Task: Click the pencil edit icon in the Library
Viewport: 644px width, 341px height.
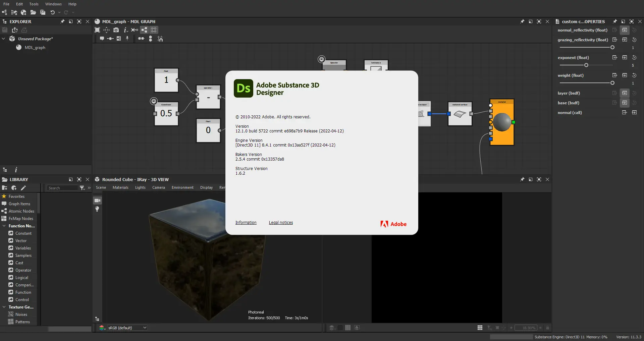Action: pyautogui.click(x=23, y=188)
